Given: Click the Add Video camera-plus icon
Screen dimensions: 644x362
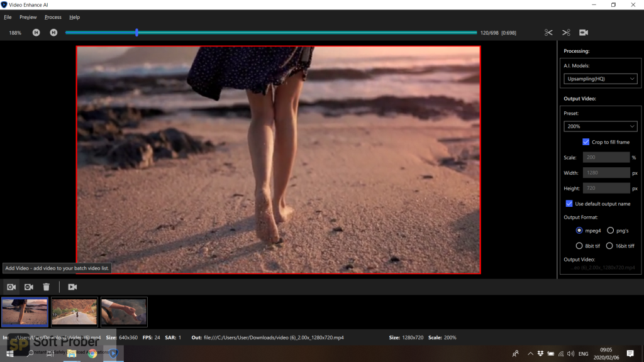Looking at the screenshot, I should point(11,287).
